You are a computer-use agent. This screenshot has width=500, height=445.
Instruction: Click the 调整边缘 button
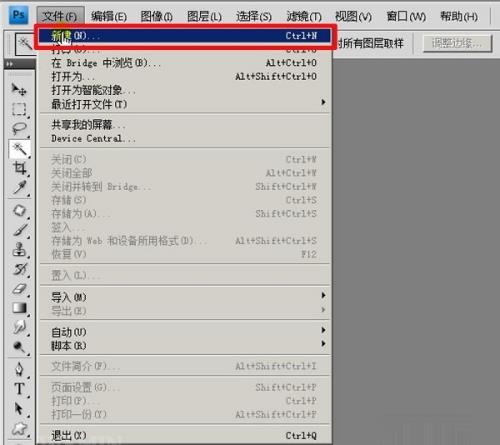tap(457, 43)
